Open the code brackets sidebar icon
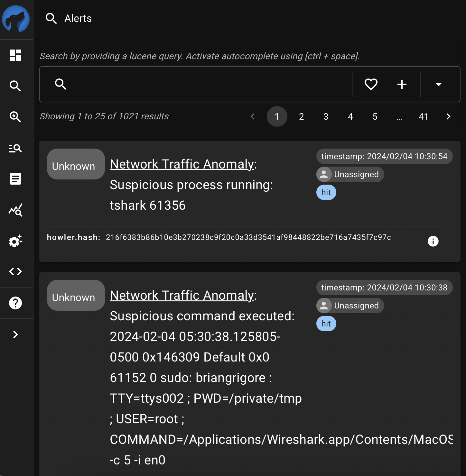 click(15, 271)
